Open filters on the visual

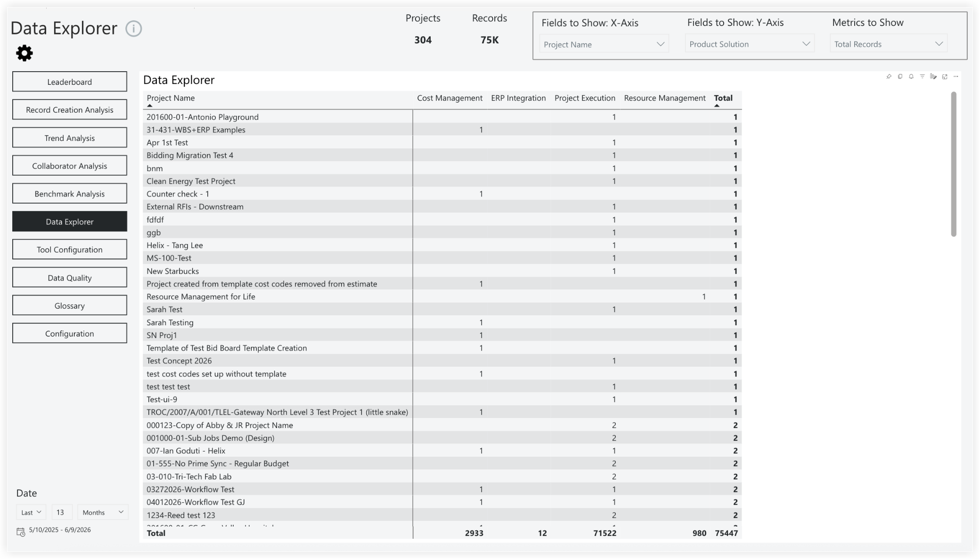[x=922, y=76]
